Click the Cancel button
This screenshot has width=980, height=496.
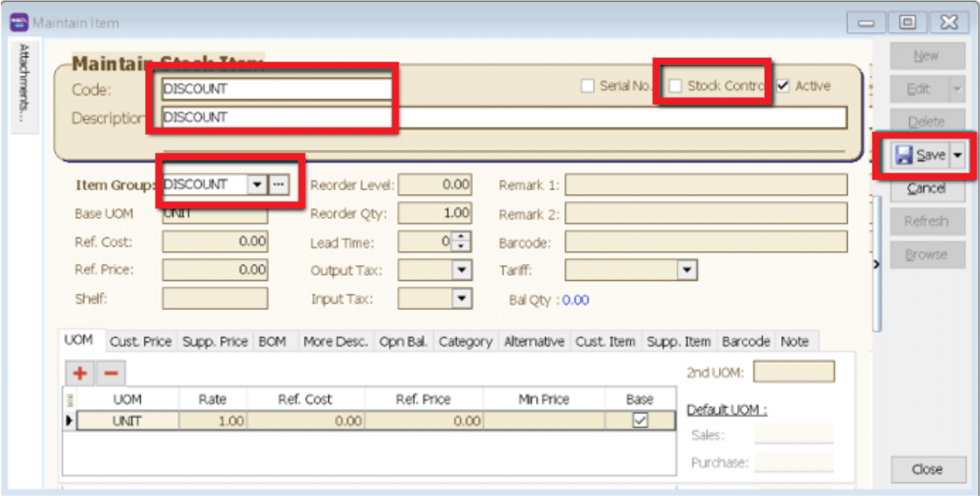point(925,188)
